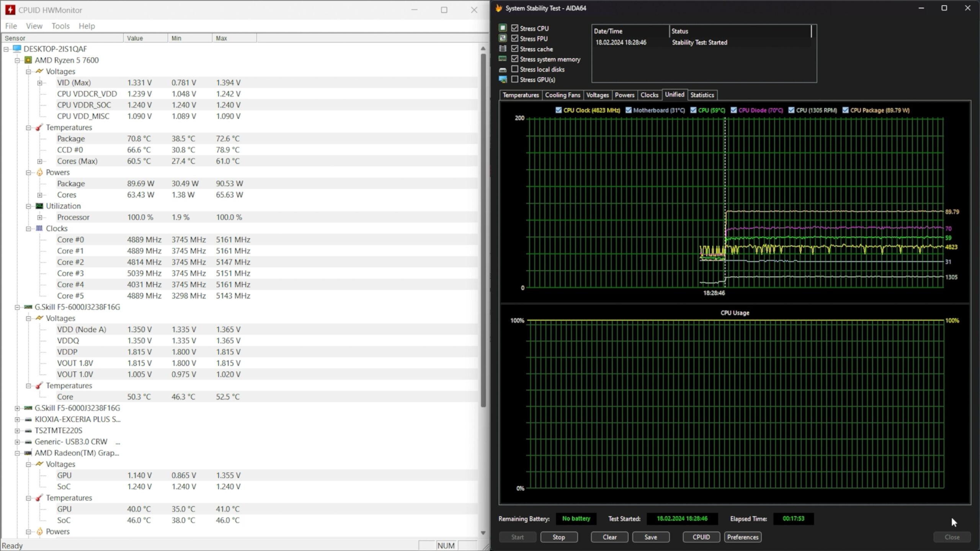Expand the VID (Max) voltage entry

coord(40,83)
